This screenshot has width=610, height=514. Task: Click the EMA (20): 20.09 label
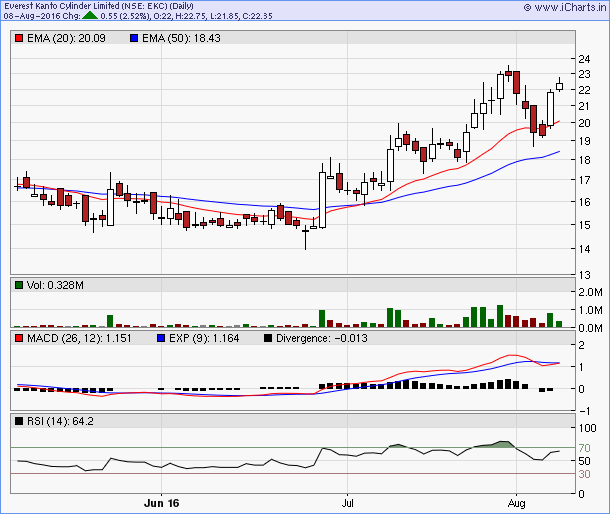tap(66, 38)
